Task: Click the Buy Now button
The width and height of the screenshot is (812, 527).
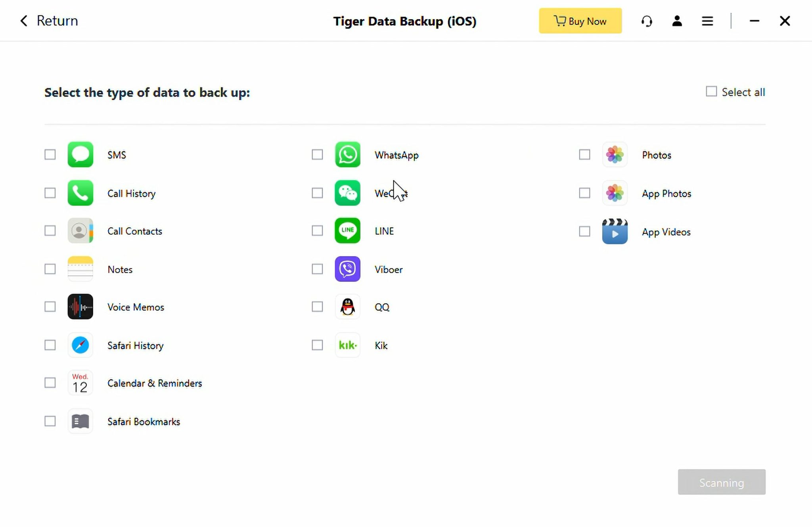Action: tap(580, 21)
